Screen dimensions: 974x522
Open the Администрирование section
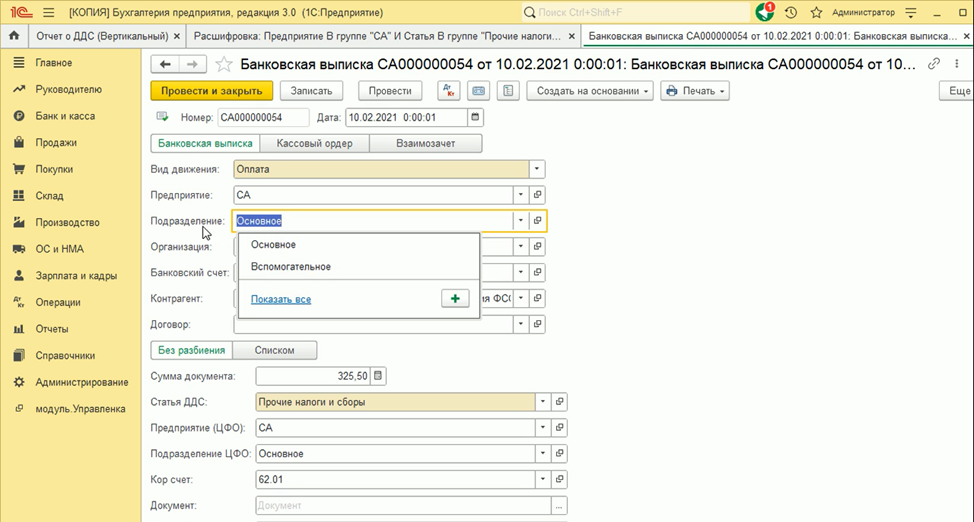click(x=81, y=383)
